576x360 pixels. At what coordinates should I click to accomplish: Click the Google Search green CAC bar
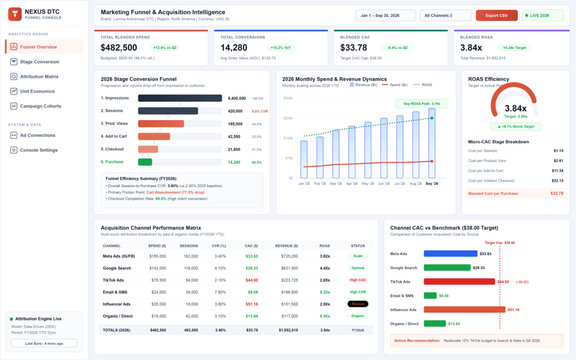coord(447,267)
